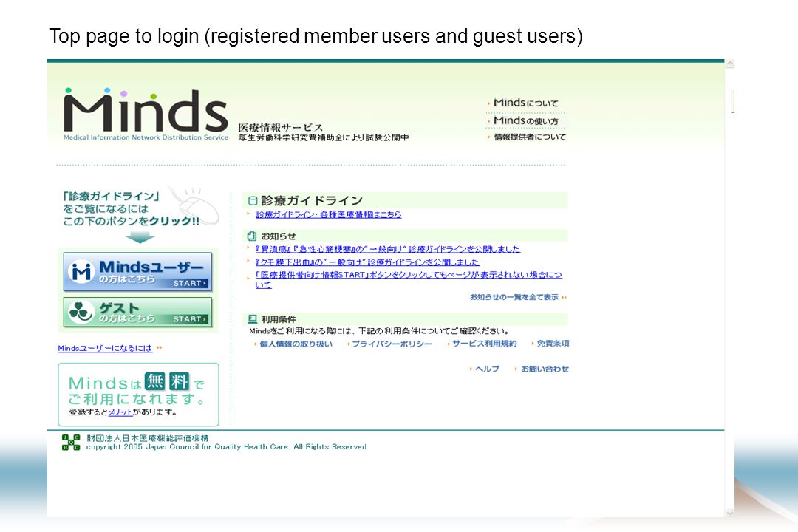Click the Japan Council for Quality Health Care logo
The image size is (798, 532).
click(x=71, y=443)
